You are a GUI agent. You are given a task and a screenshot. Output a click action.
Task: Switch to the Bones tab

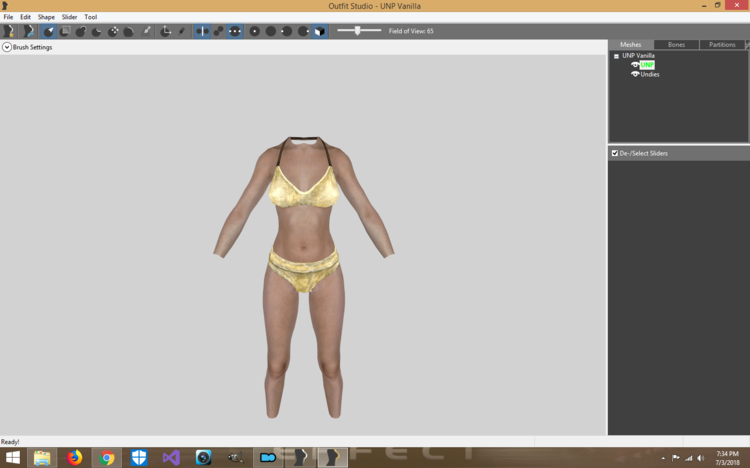coord(676,45)
